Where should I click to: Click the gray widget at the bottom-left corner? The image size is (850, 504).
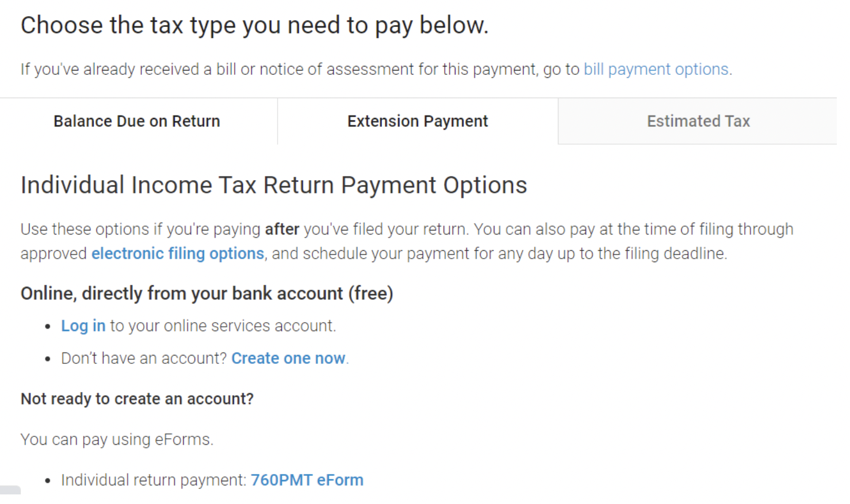click(x=10, y=490)
